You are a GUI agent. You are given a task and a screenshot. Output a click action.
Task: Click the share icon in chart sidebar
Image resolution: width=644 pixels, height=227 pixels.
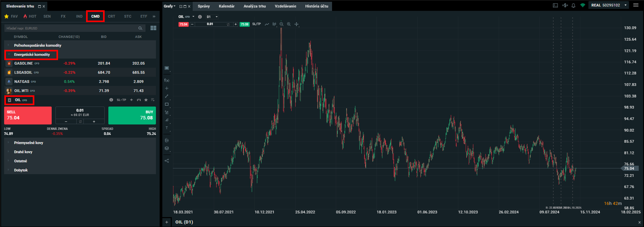[167, 161]
